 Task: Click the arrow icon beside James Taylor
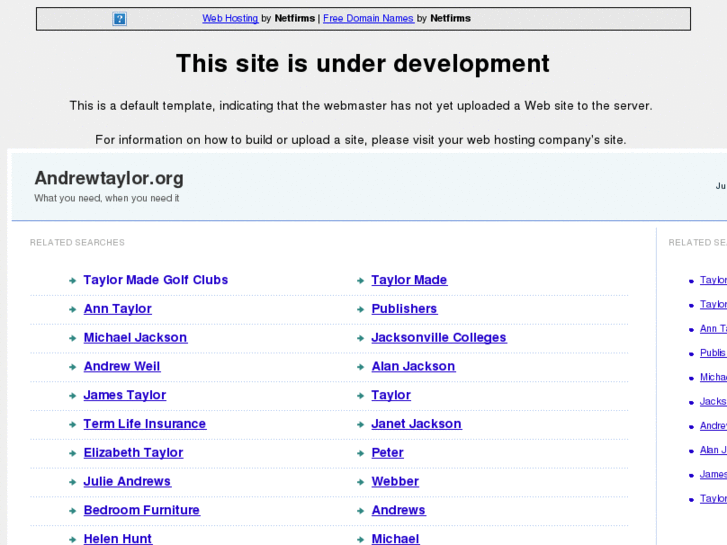(x=72, y=396)
